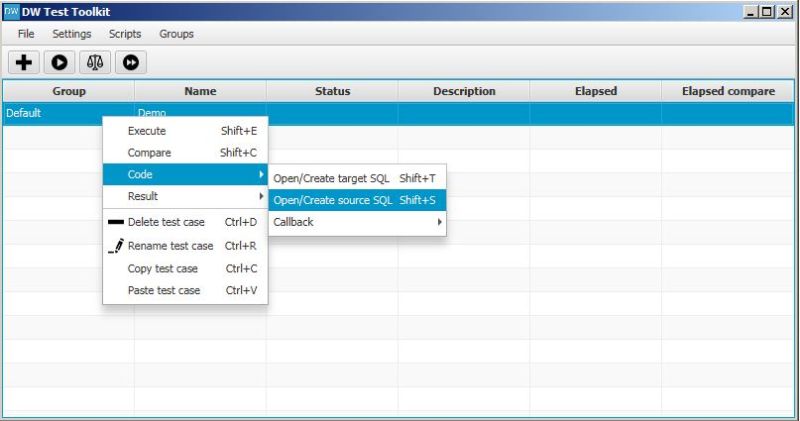This screenshot has height=421, width=800.
Task: Open the Scripts menu
Action: point(125,34)
